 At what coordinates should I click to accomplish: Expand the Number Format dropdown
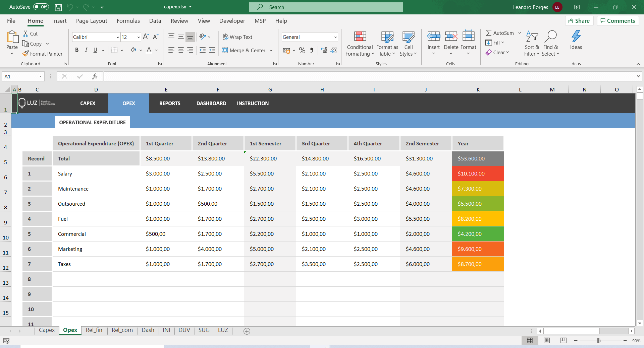pyautogui.click(x=335, y=37)
